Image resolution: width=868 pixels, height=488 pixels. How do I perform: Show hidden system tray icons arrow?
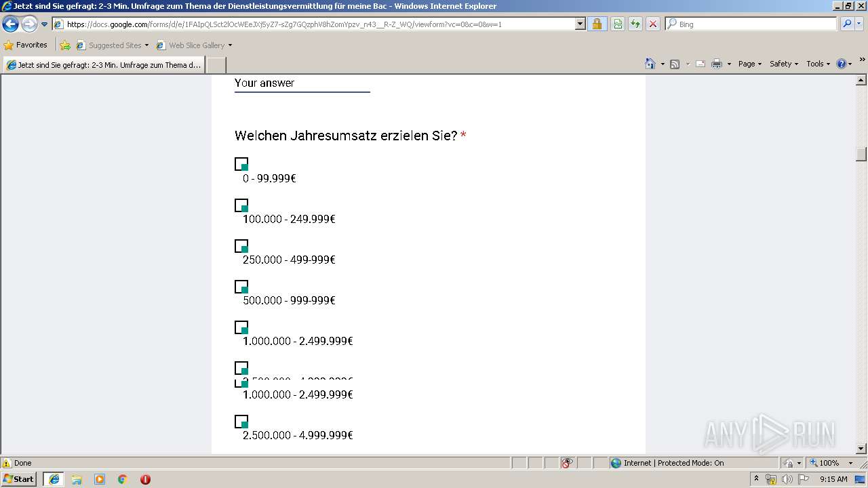757,479
